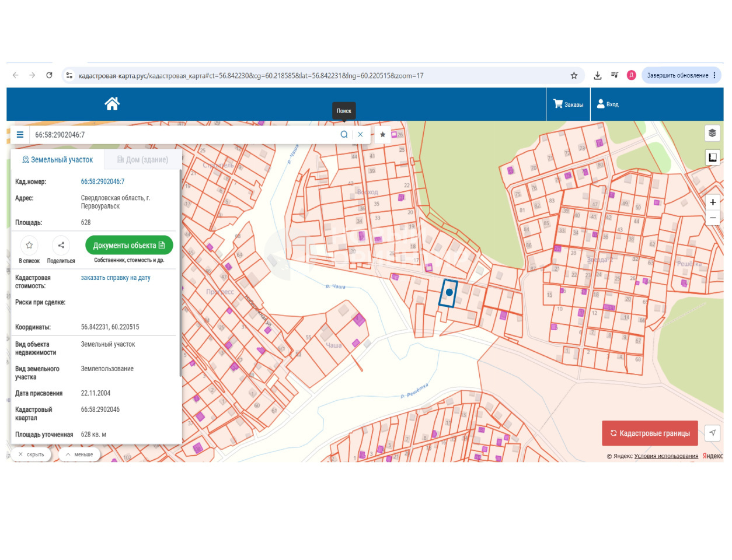Open map layers selector

(x=712, y=133)
